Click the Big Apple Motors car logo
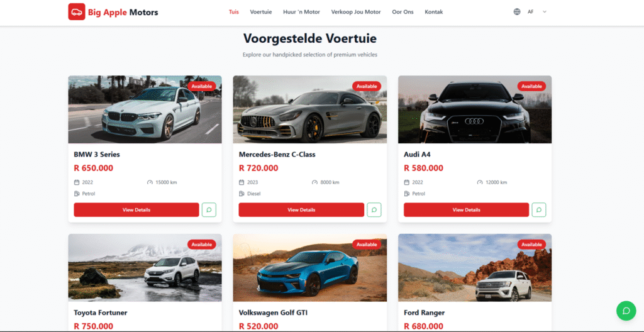The height and width of the screenshot is (332, 644). (76, 12)
